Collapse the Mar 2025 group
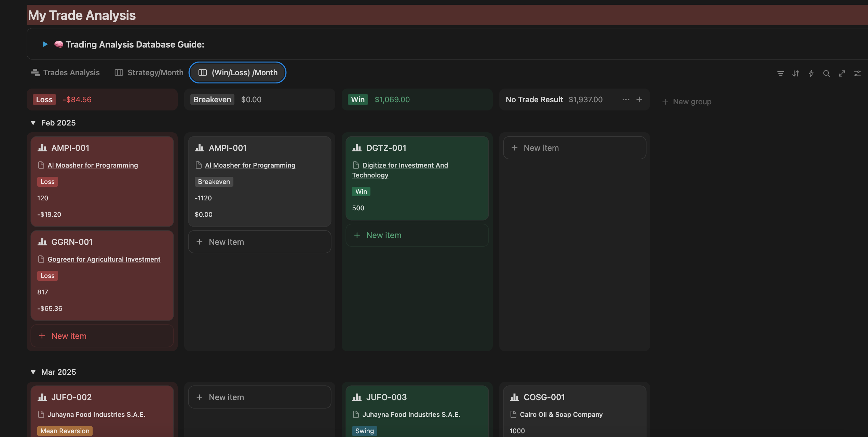The width and height of the screenshot is (868, 437). [33, 372]
